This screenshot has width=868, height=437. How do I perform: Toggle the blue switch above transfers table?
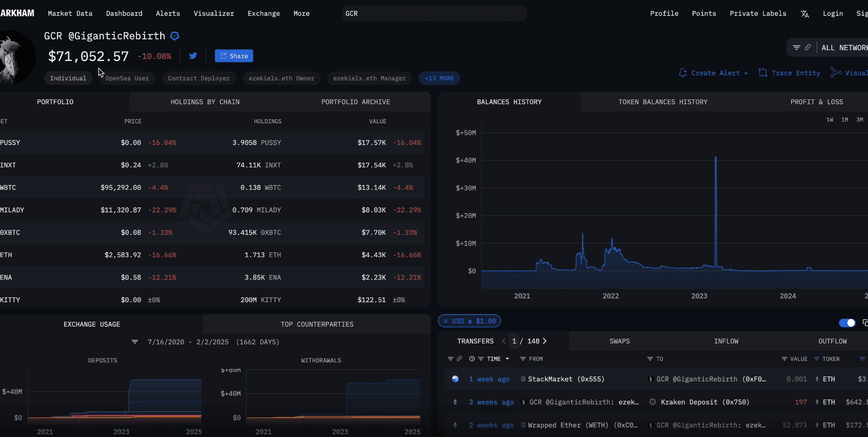click(847, 323)
